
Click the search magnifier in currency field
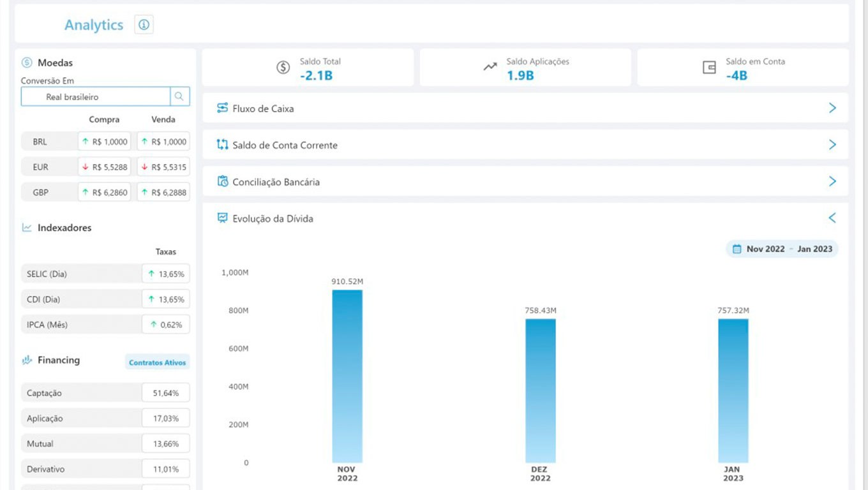pyautogui.click(x=179, y=96)
